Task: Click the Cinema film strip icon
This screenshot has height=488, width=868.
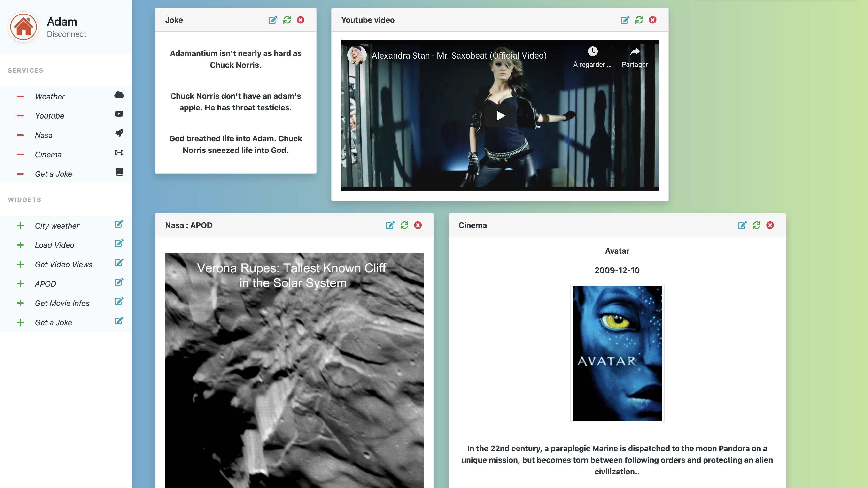Action: click(119, 152)
